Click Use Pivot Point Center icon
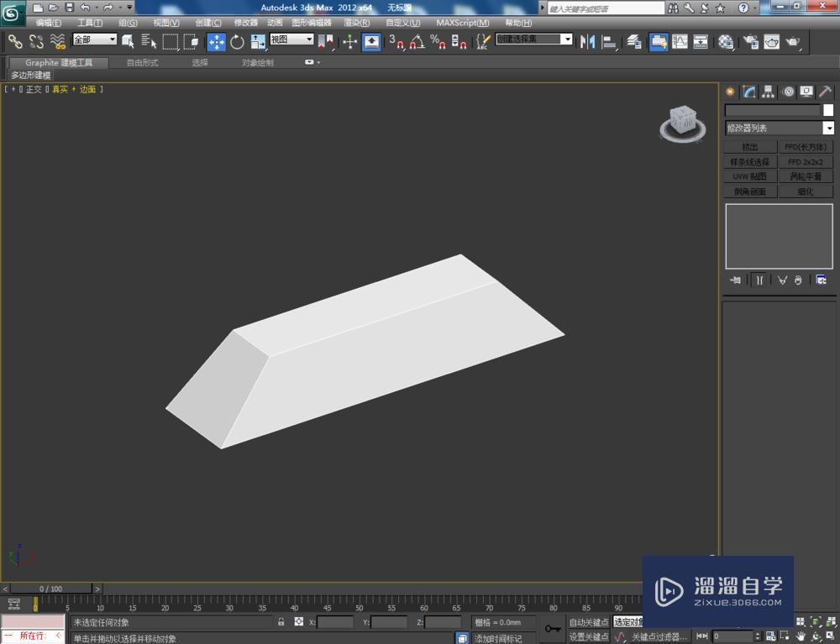 click(x=326, y=42)
